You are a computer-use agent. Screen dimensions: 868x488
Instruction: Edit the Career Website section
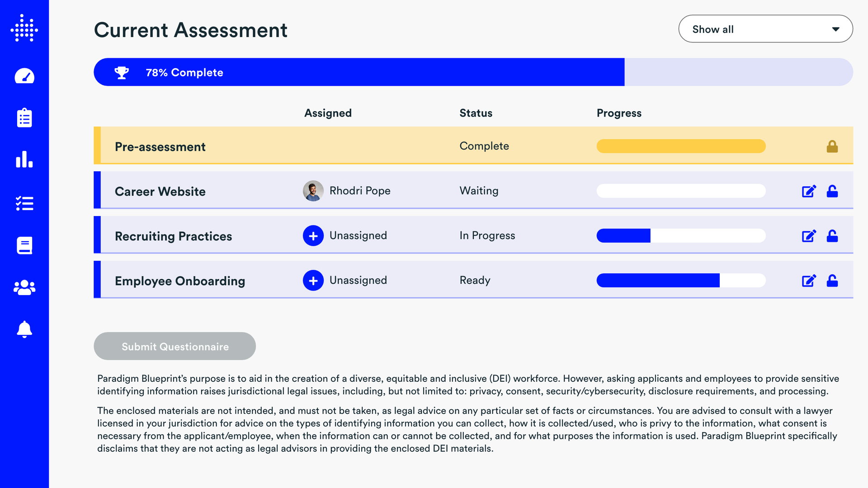809,191
